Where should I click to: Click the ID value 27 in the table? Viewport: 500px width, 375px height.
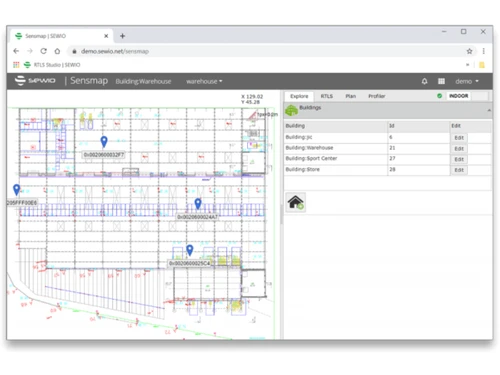(392, 158)
